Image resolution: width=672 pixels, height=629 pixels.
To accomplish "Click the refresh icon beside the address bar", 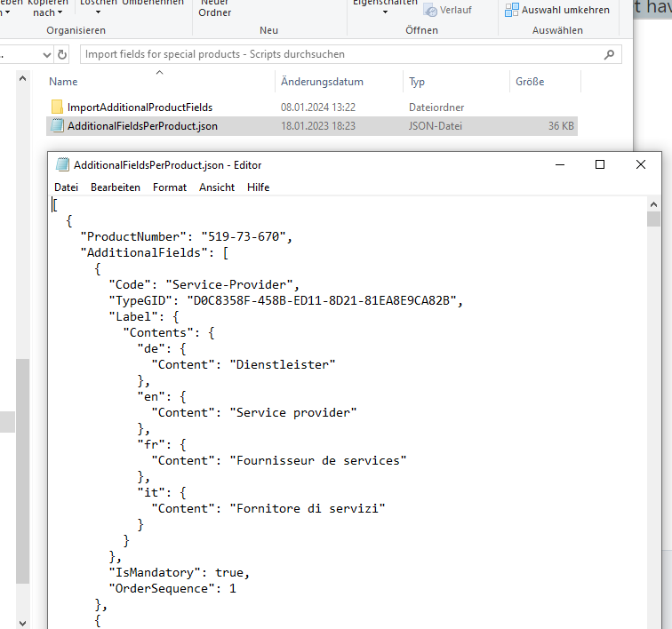I will (x=62, y=54).
